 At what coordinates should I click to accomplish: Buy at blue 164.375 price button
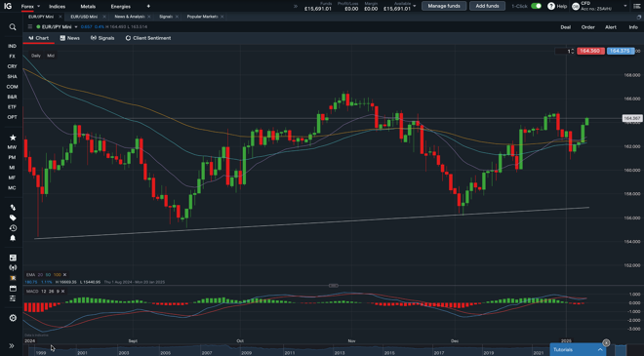tap(620, 51)
